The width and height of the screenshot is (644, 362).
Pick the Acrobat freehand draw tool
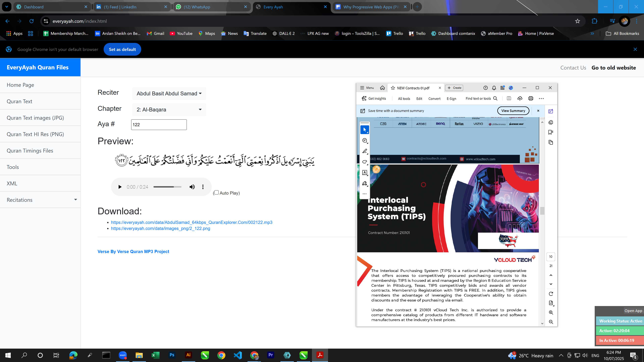[x=365, y=162]
